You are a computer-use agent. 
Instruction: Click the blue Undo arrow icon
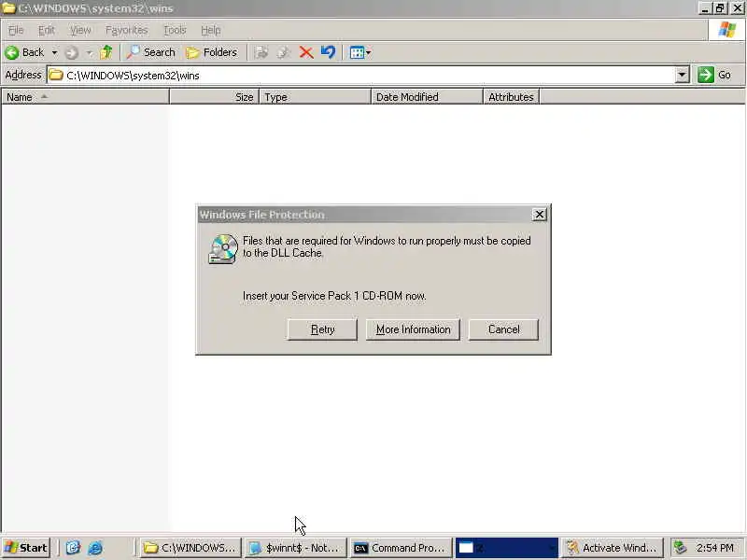pos(328,52)
